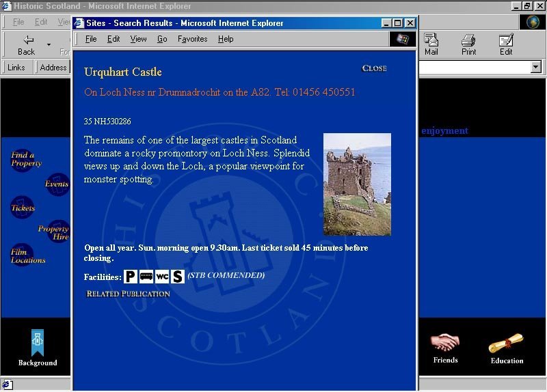The width and height of the screenshot is (547, 392).
Task: Open the Back button history dropdown arrow
Action: click(x=49, y=45)
